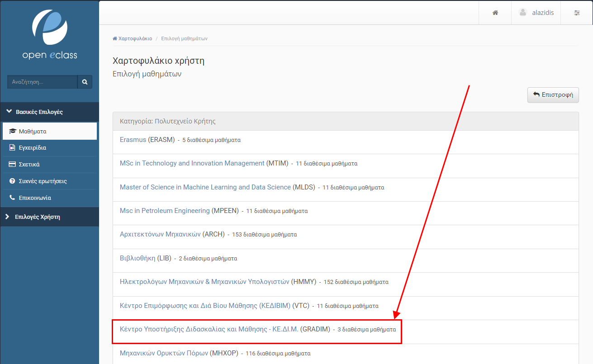Open Συχνές ερωτήσεις in the sidebar
The height and width of the screenshot is (364, 593).
(x=50, y=181)
